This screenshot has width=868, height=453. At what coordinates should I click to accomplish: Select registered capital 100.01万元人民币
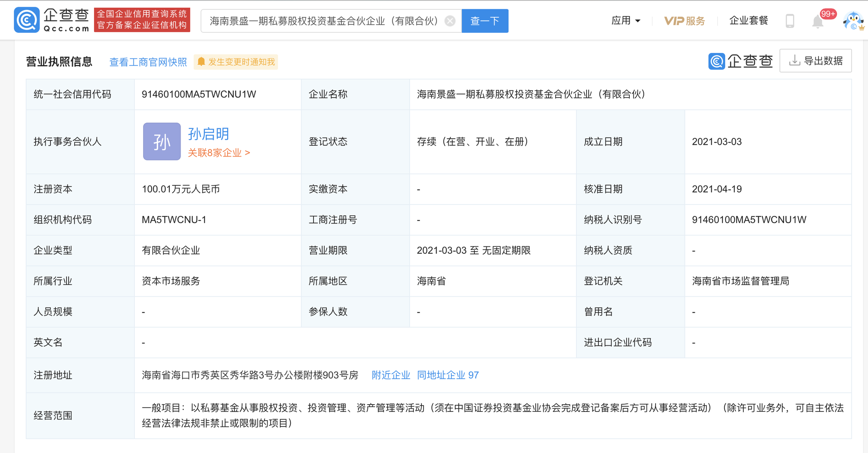tap(181, 189)
